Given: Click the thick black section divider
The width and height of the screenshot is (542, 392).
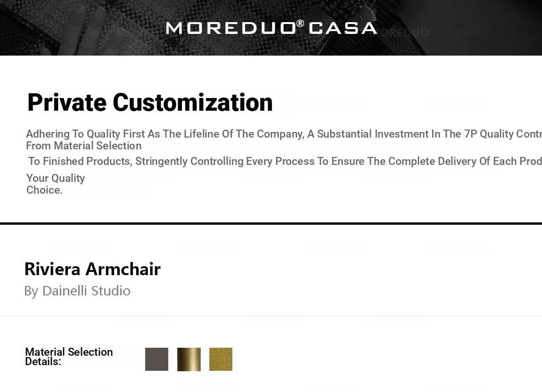Looking at the screenshot, I should point(271,223).
